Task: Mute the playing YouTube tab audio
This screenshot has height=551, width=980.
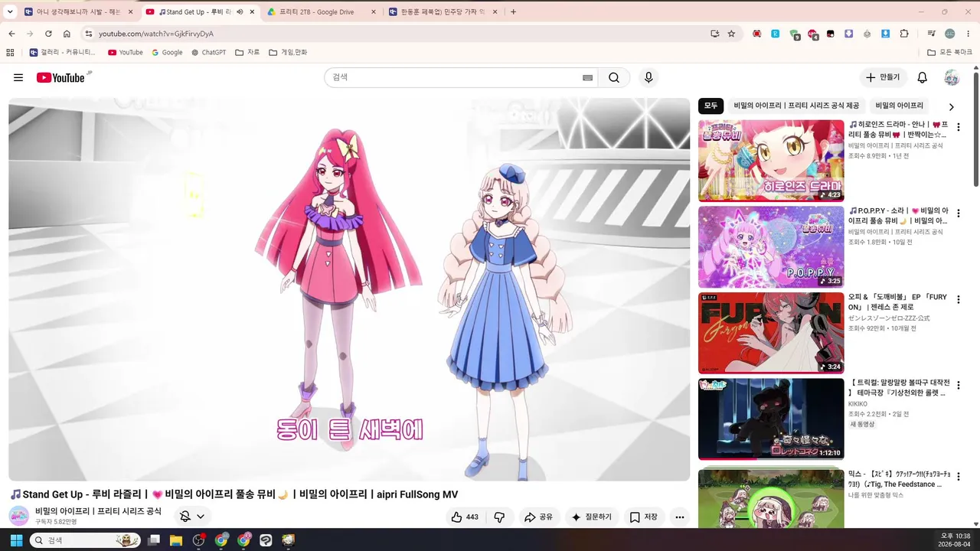Action: coord(240,12)
